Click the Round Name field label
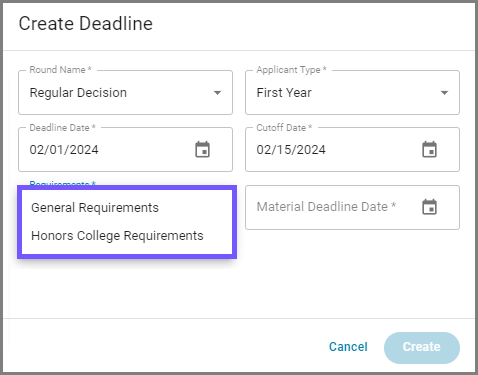Screen dimensions: 478x375 pos(60,70)
